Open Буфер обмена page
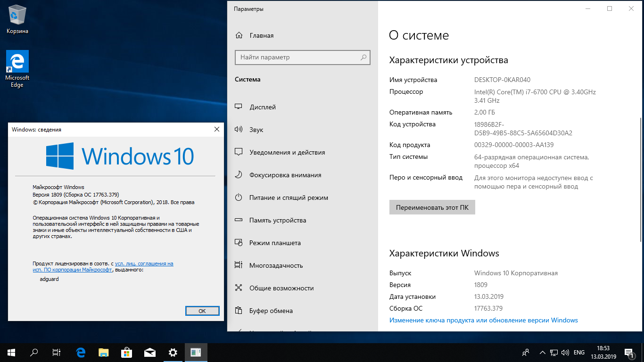Viewport: 644px width, 362px height. click(303, 311)
